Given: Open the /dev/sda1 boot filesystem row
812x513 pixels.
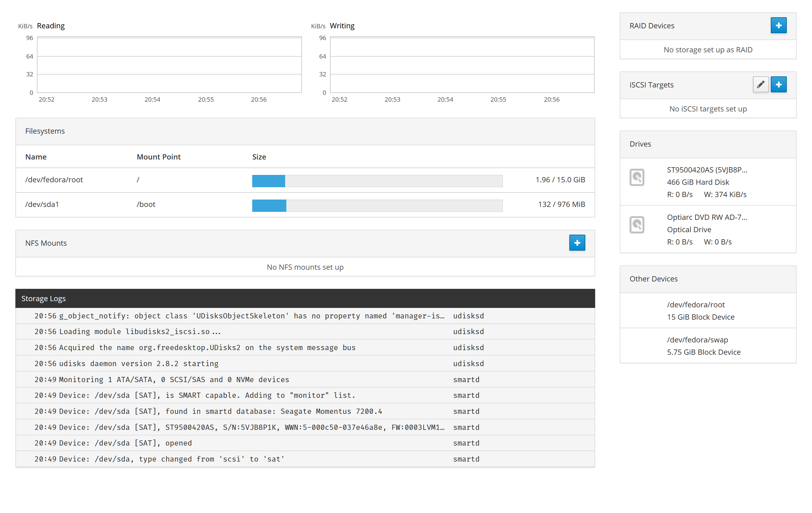Looking at the screenshot, I should pos(42,204).
